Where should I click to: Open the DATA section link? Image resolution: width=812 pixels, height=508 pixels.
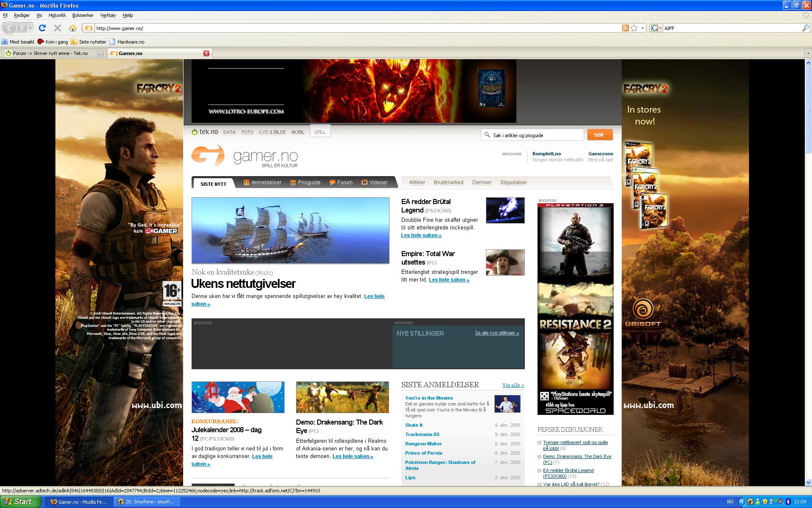[229, 132]
